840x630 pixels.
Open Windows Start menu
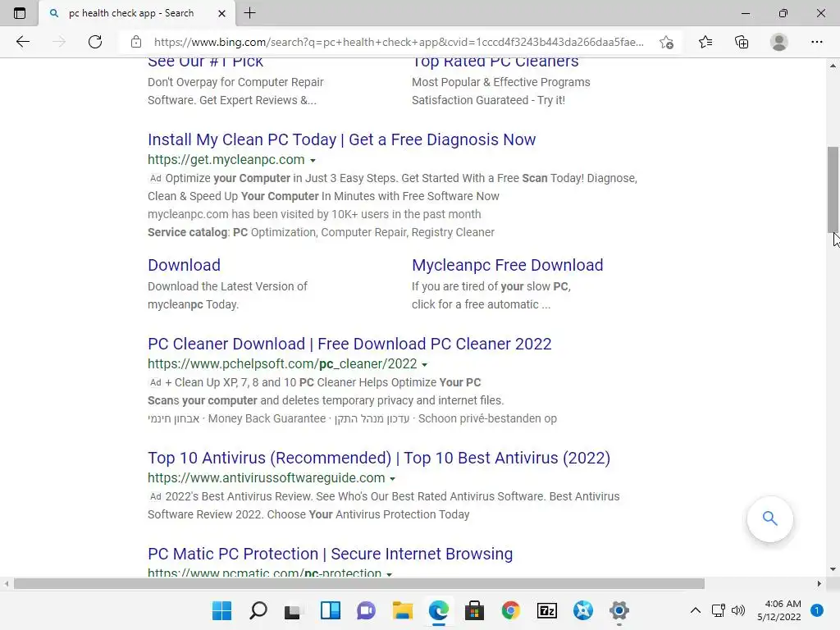[221, 610]
